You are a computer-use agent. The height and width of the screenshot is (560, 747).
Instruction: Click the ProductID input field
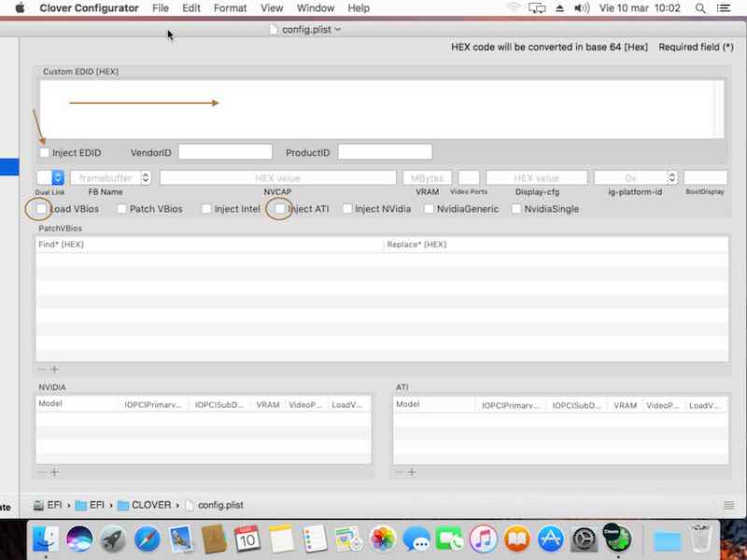coord(385,152)
